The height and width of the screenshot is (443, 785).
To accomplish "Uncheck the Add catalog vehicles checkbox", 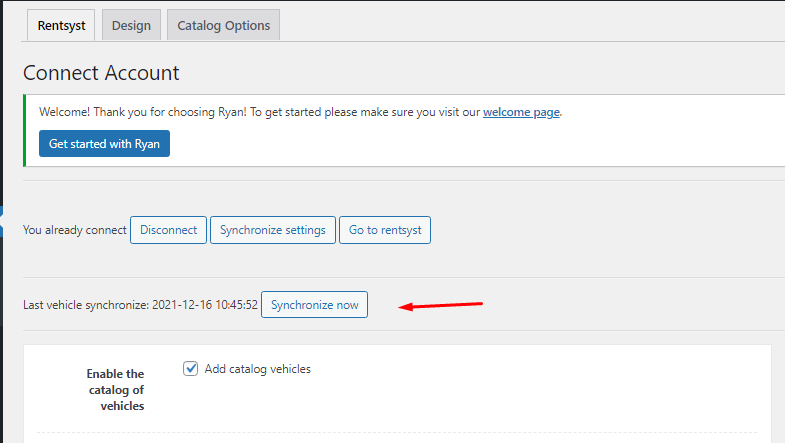I will coord(191,369).
